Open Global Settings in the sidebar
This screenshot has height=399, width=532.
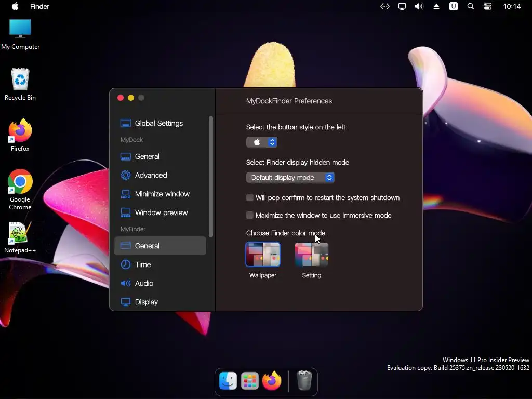click(160, 123)
